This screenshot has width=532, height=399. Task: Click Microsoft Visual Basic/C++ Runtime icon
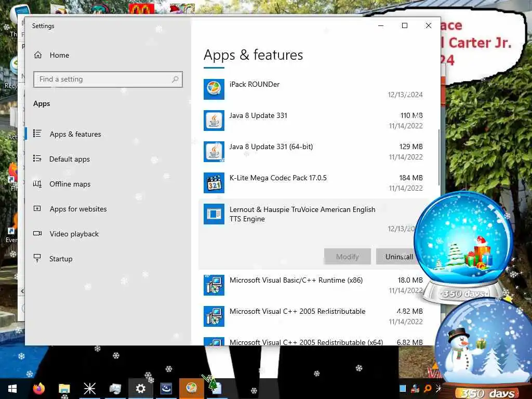point(214,285)
